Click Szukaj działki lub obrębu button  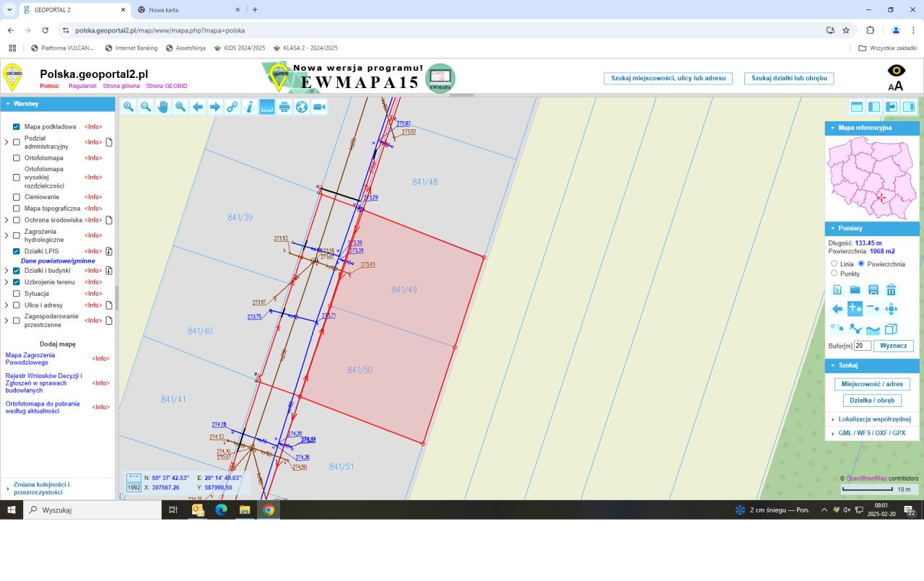click(x=789, y=78)
